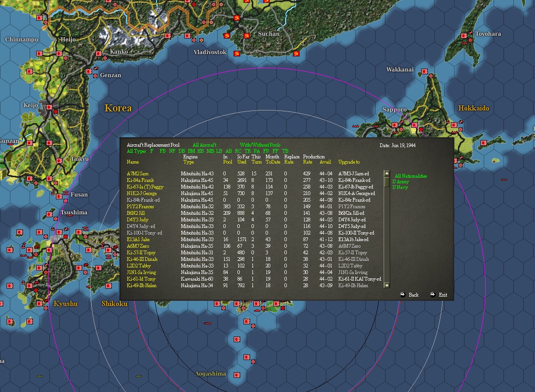The width and height of the screenshot is (535, 392).
Task: Sort by Production Rate column header
Action: coord(314,159)
